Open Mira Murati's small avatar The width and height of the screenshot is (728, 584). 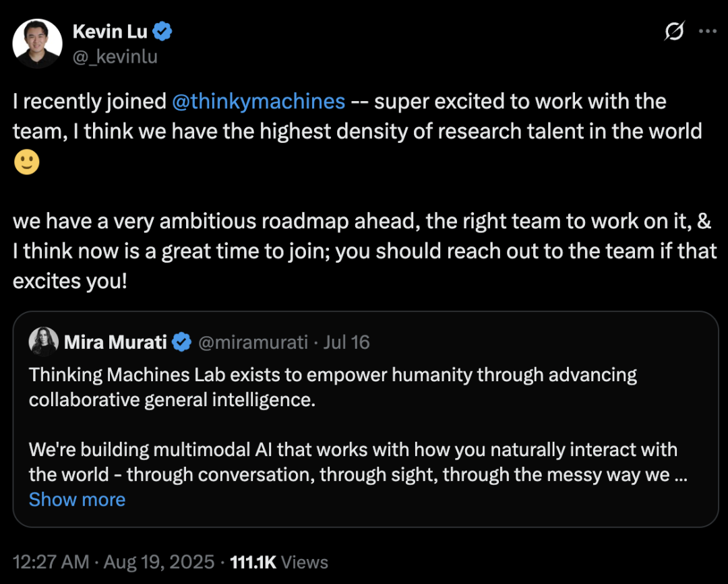[44, 342]
